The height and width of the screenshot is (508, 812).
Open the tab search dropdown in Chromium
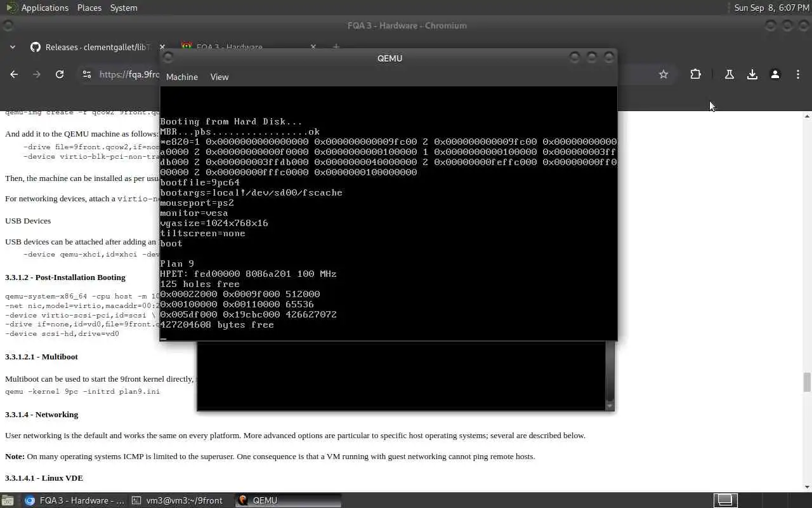pyautogui.click(x=13, y=47)
